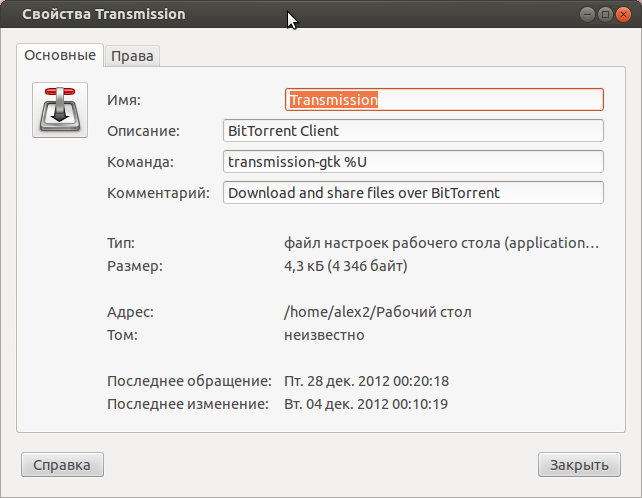
Task: Click last access date Пт. 28 дек.
Action: point(366,381)
